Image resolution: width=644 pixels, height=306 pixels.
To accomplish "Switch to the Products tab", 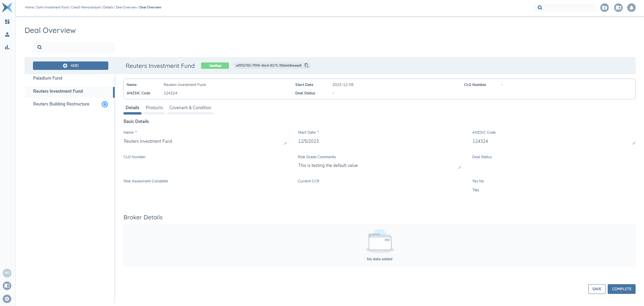I will point(154,108).
